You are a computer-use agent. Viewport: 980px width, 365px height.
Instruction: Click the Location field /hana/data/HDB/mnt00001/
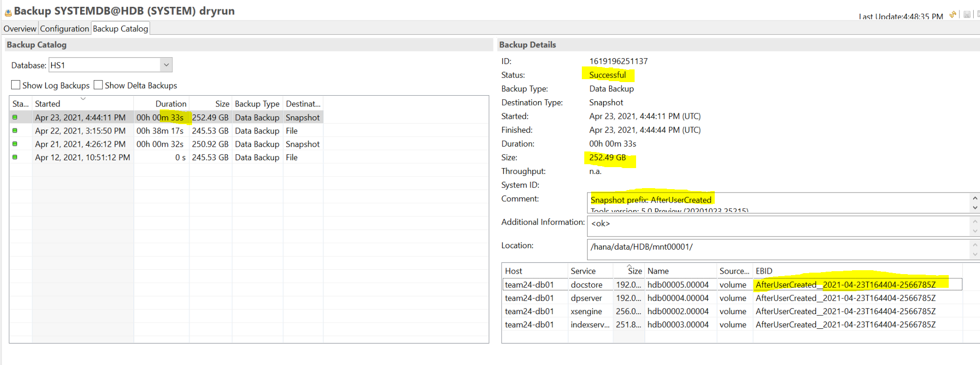[779, 249]
